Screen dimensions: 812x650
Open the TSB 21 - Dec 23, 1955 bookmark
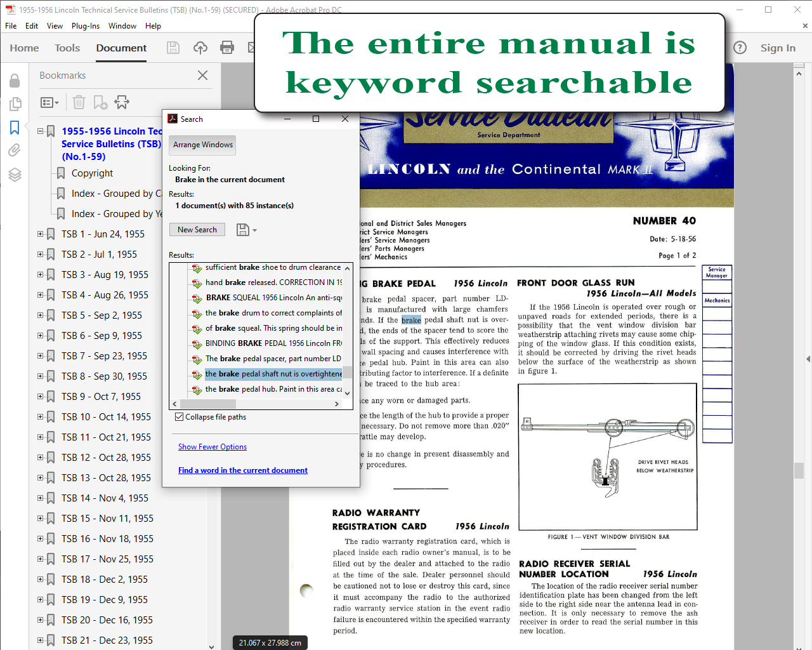tap(107, 640)
